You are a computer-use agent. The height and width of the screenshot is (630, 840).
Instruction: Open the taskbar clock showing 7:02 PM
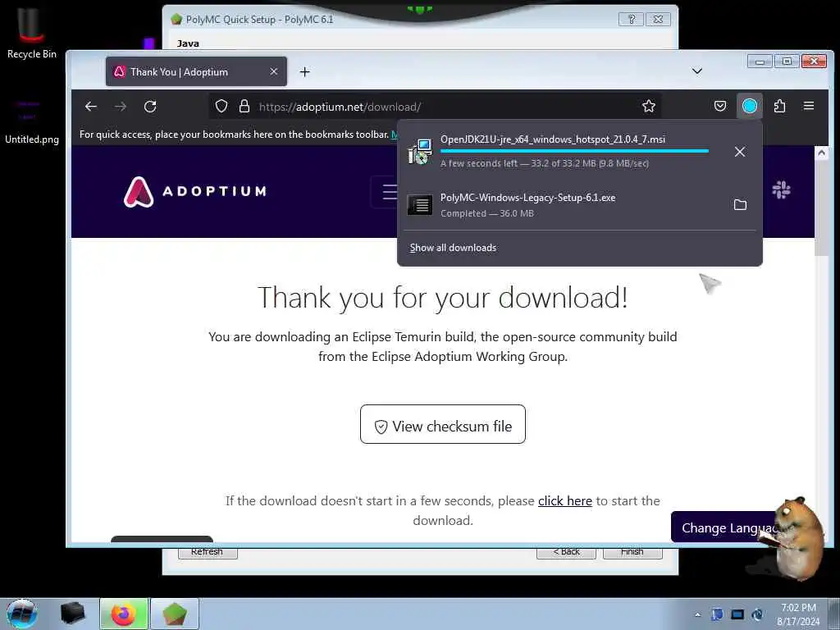pos(798,614)
